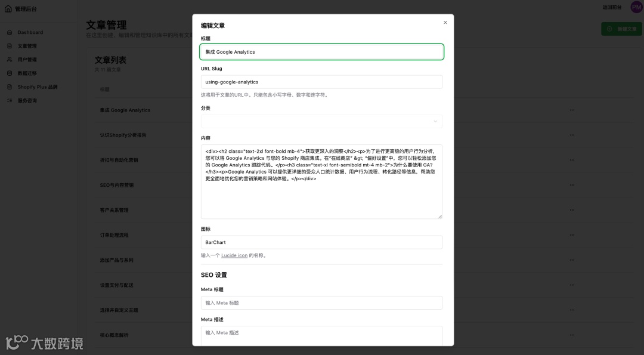Click the 文章管理 document icon in the sidebar
Image resolution: width=644 pixels, height=355 pixels.
(x=10, y=46)
